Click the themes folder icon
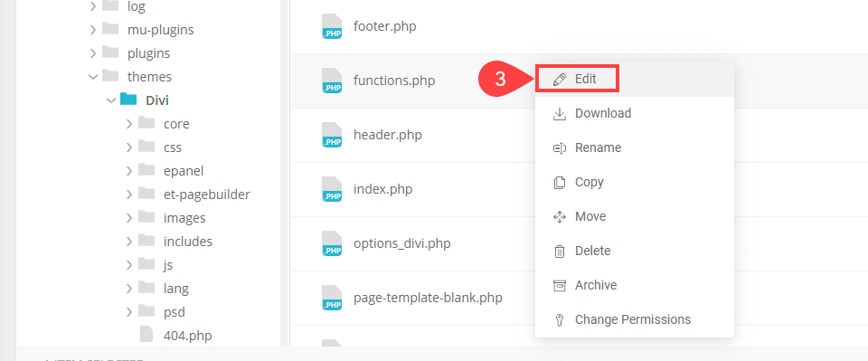Viewport: 868px width, 361px height. 110,75
